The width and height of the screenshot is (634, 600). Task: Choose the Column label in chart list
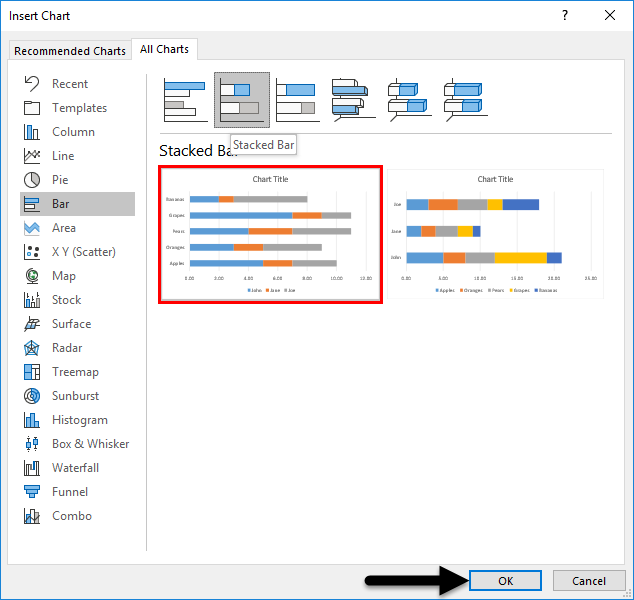point(73,132)
